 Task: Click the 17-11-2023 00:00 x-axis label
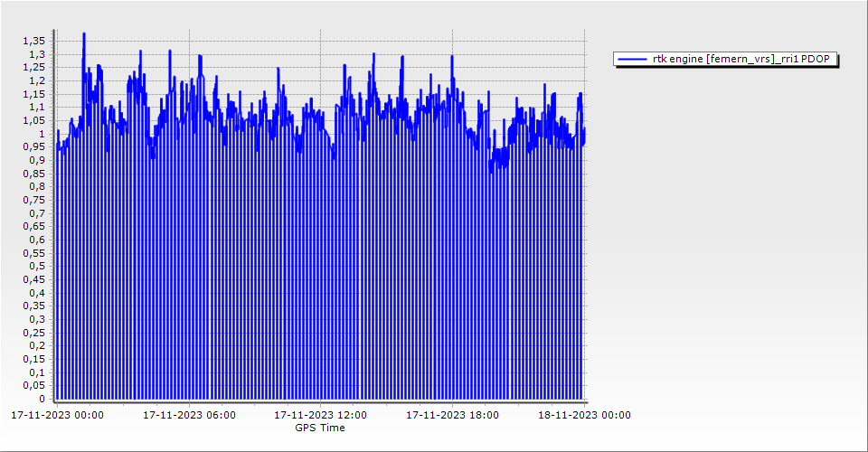click(57, 416)
